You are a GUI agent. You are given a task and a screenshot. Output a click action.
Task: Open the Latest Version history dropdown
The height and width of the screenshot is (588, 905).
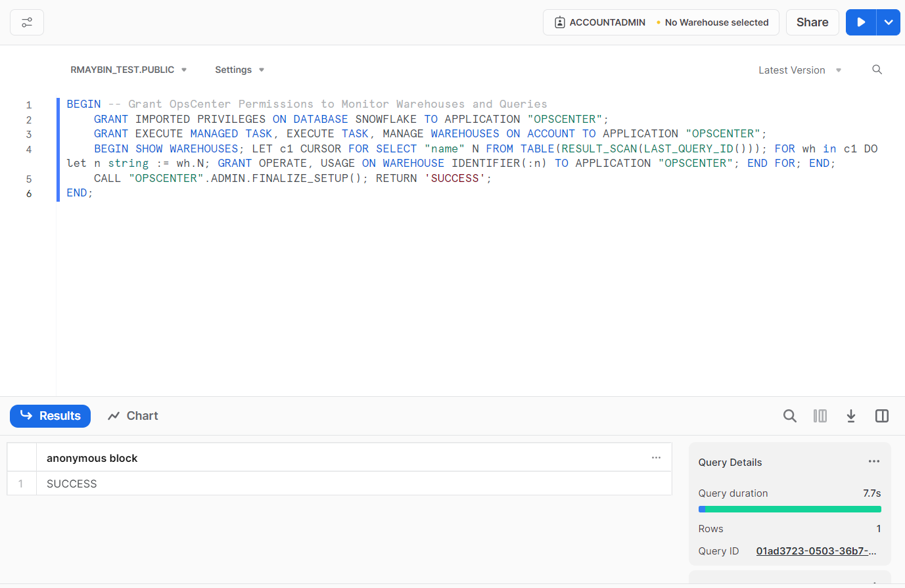[x=800, y=70]
